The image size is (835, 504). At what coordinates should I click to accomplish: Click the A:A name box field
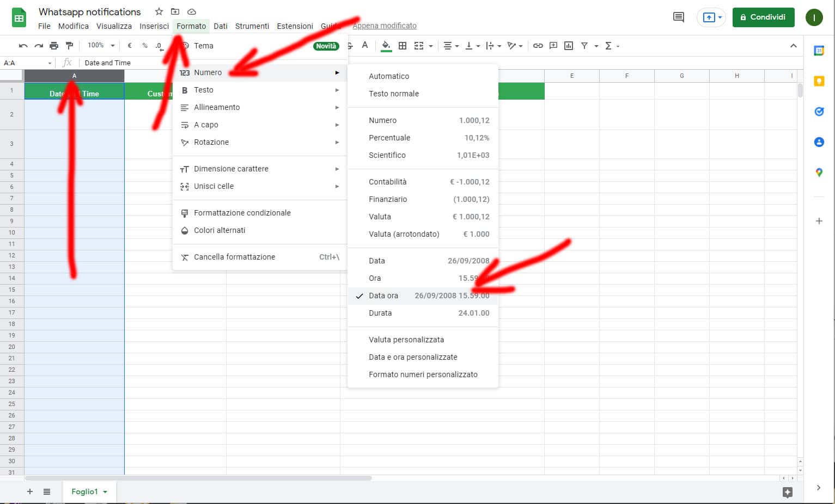(x=26, y=63)
